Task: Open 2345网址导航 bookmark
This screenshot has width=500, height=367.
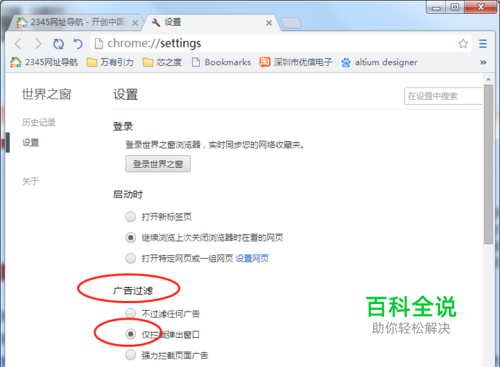Action: [x=44, y=62]
